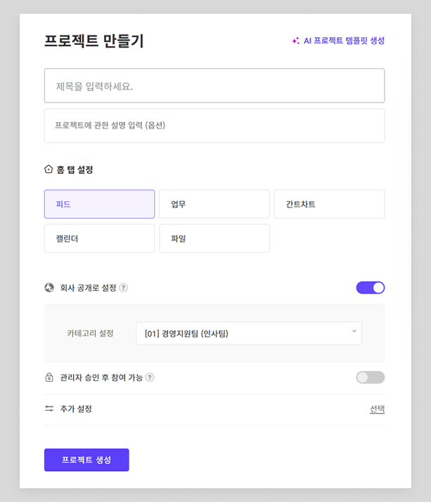Screen dimensions: 431x504
Task: Click the globe icon beside 회사 공개로 설정
Action: [x=49, y=287]
